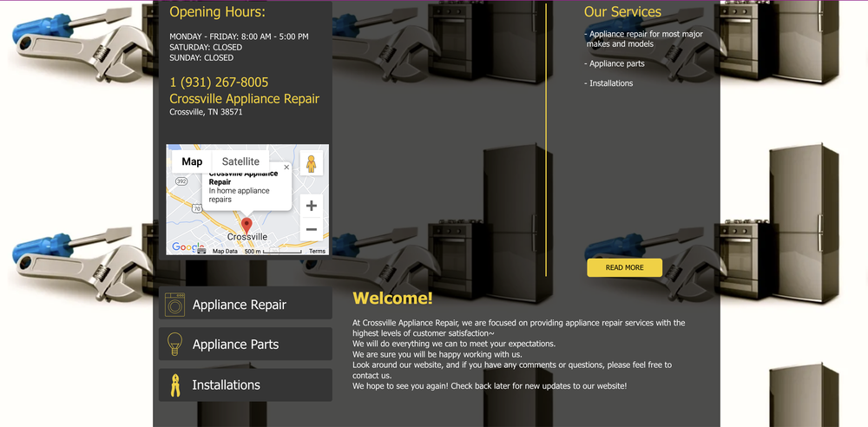Image resolution: width=868 pixels, height=427 pixels.
Task: Click the red location pin on map
Action: click(247, 226)
